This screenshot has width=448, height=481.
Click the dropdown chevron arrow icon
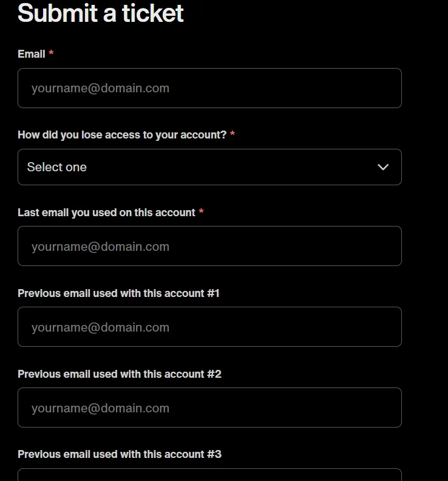tap(383, 167)
